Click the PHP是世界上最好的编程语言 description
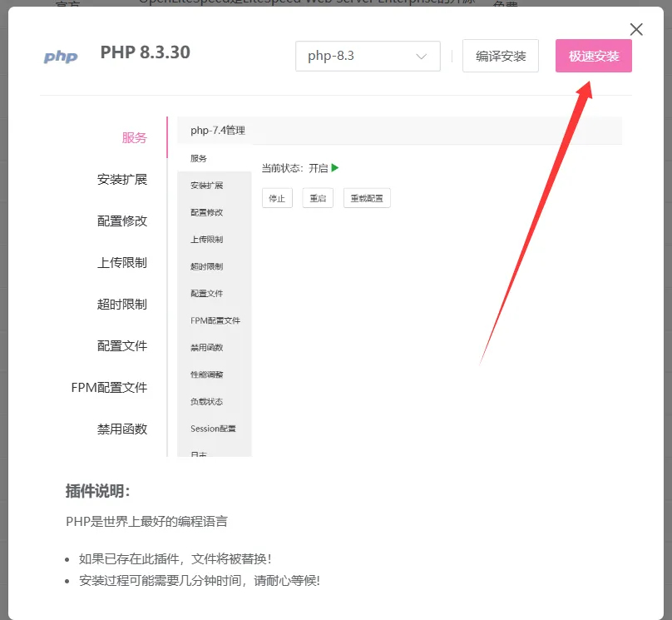The height and width of the screenshot is (620, 672). [146, 522]
